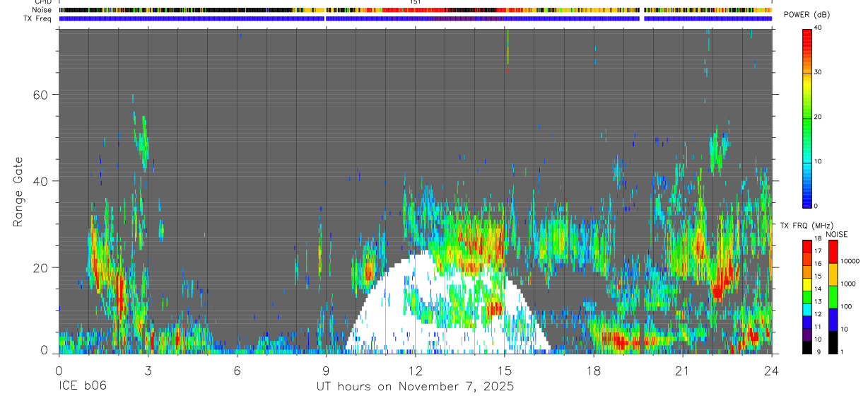Select the 13 label on the TX FRQ scale

point(818,301)
